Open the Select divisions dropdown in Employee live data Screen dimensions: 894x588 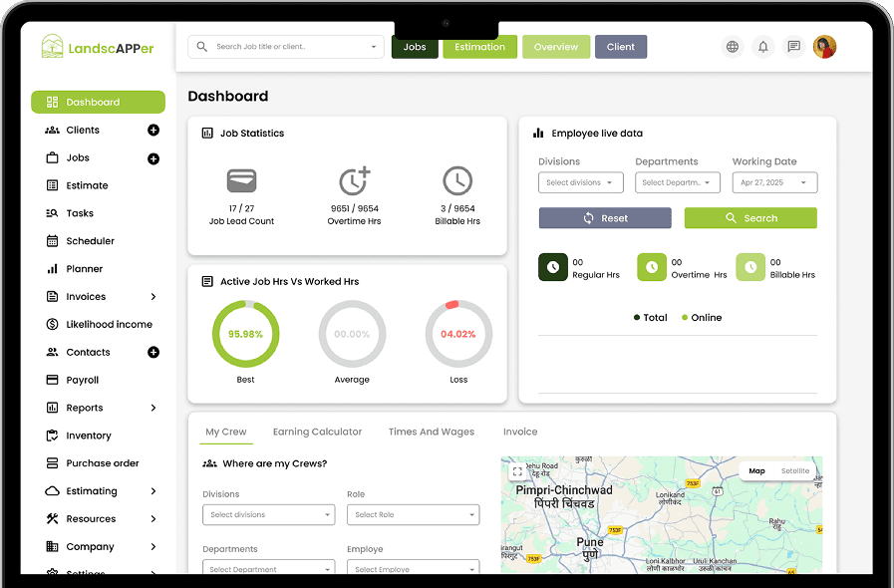[x=581, y=183]
